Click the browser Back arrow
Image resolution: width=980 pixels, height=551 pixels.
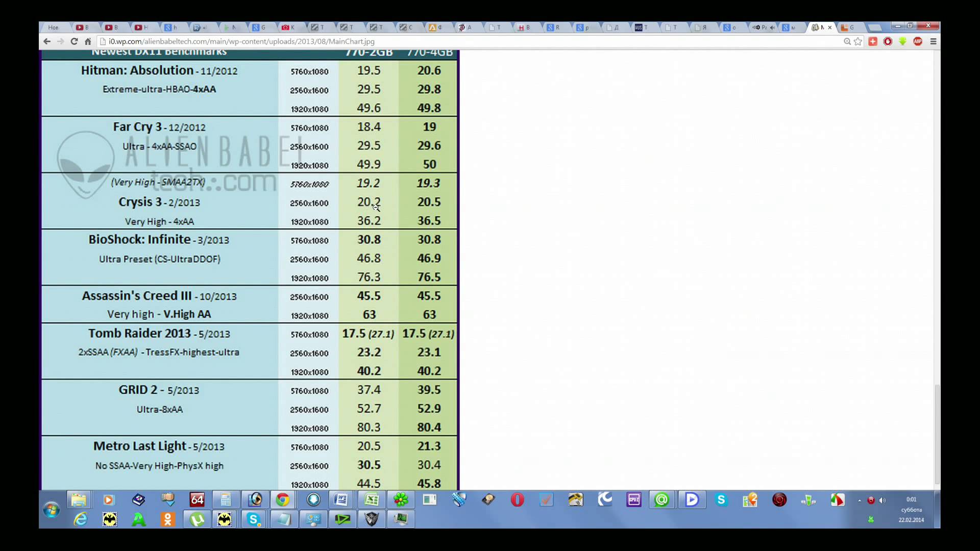coord(47,41)
